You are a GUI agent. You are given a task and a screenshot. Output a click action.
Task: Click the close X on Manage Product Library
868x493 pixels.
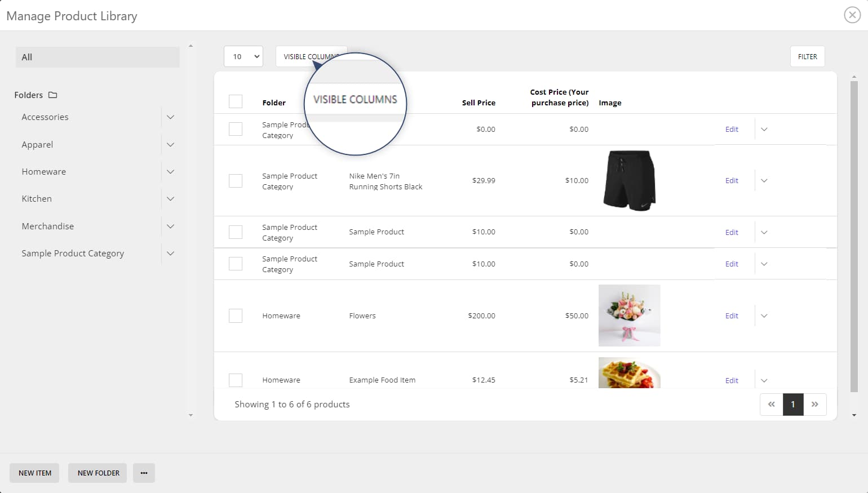click(852, 15)
